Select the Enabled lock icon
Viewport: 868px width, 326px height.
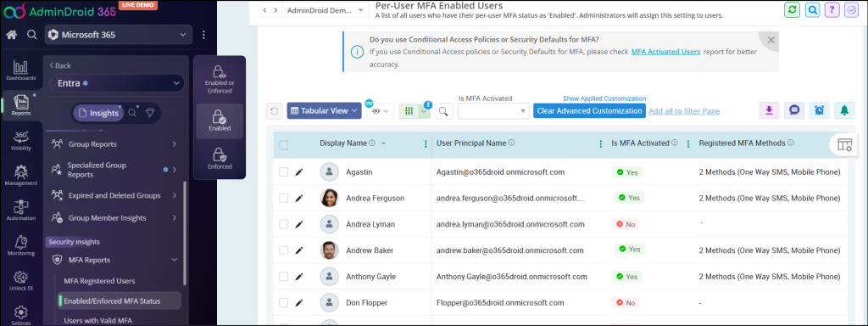click(220, 121)
